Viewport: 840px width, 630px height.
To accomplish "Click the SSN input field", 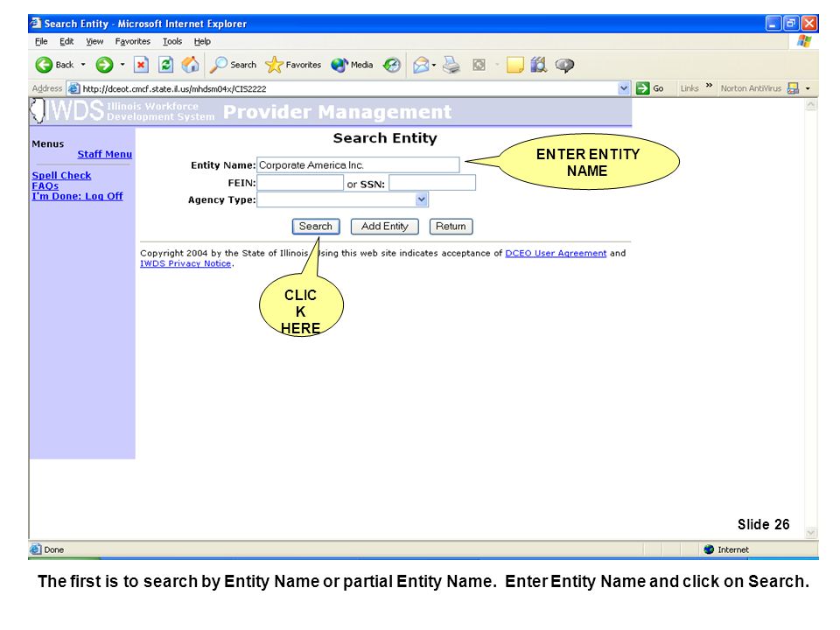I will [432, 183].
